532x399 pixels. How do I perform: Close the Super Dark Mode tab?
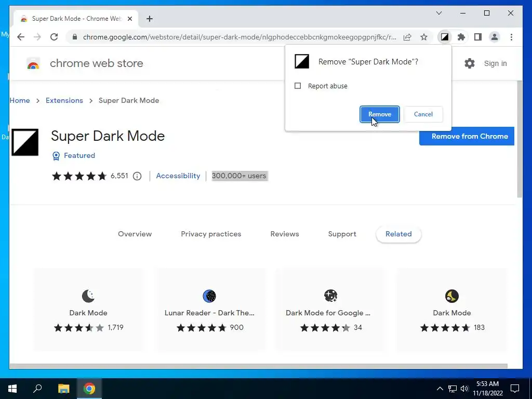[130, 19]
